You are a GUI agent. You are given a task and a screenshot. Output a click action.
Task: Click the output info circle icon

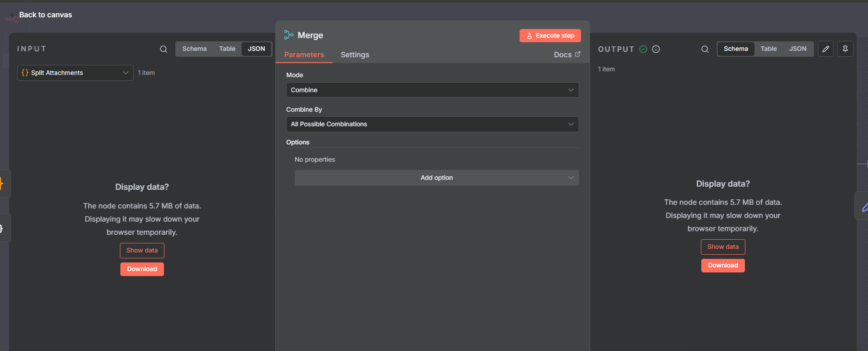656,49
